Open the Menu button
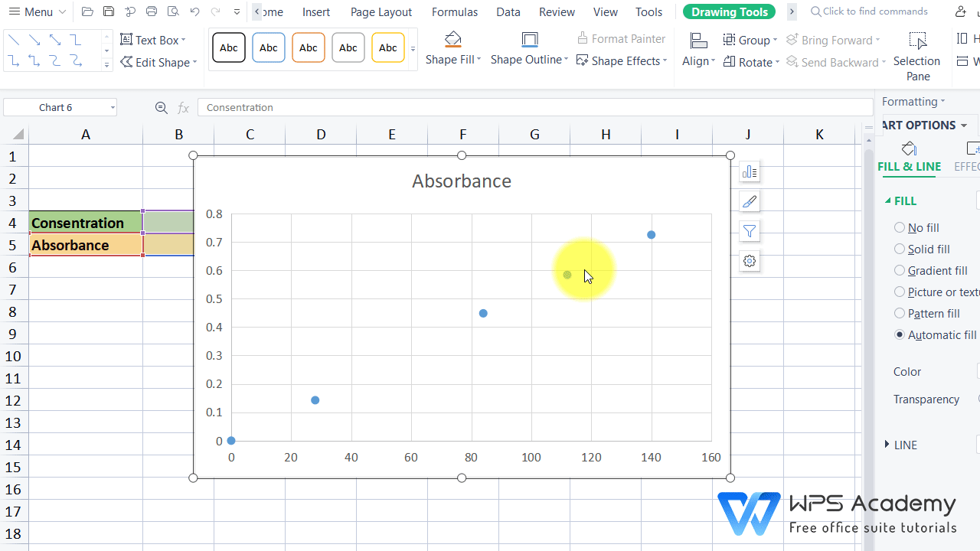Screen dimensions: 980x551 (36, 11)
